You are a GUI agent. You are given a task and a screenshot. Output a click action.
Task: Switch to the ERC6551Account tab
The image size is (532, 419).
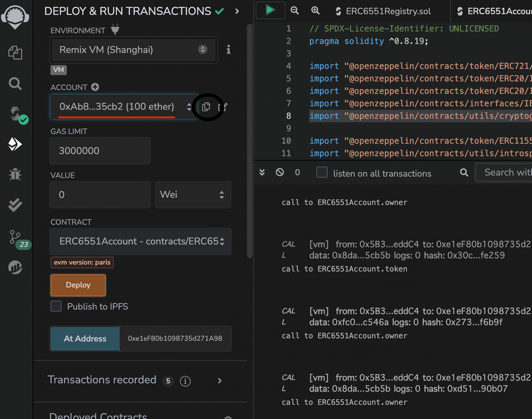click(492, 11)
